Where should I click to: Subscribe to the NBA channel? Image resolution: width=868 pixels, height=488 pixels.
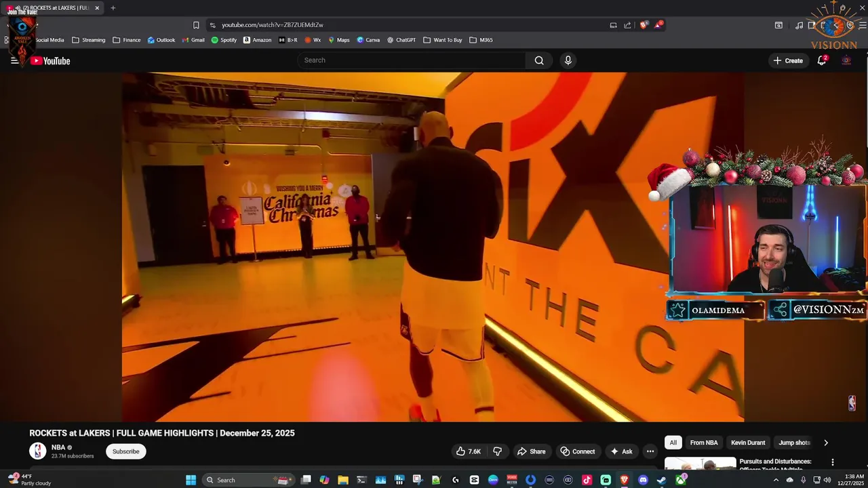coord(125,451)
